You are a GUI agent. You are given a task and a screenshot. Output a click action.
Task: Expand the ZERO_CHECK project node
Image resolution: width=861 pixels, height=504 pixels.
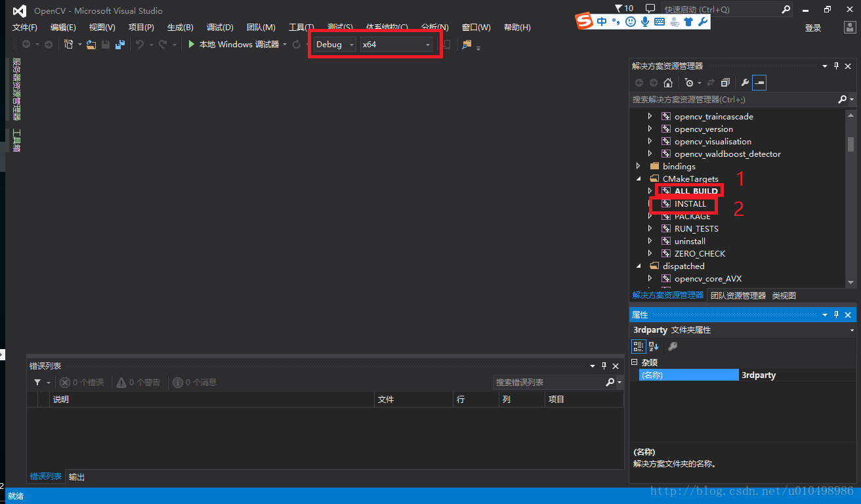click(650, 253)
